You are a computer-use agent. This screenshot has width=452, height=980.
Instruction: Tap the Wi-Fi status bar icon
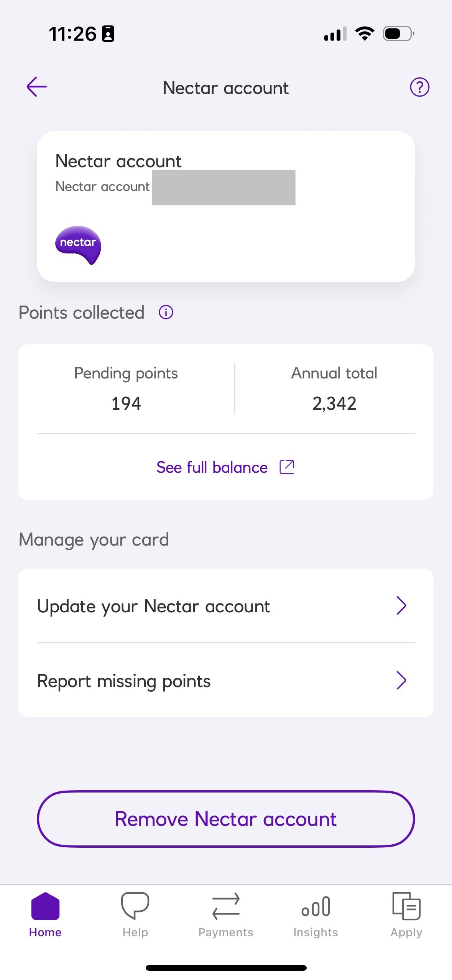365,34
